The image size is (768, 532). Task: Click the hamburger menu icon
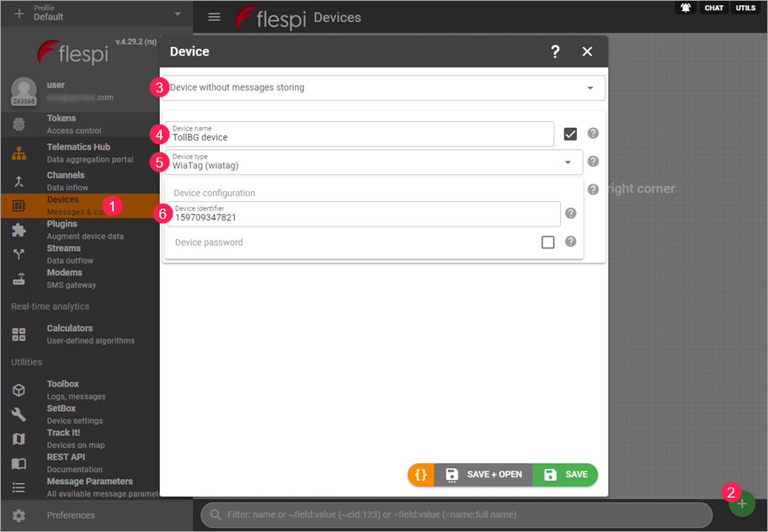[x=214, y=17]
